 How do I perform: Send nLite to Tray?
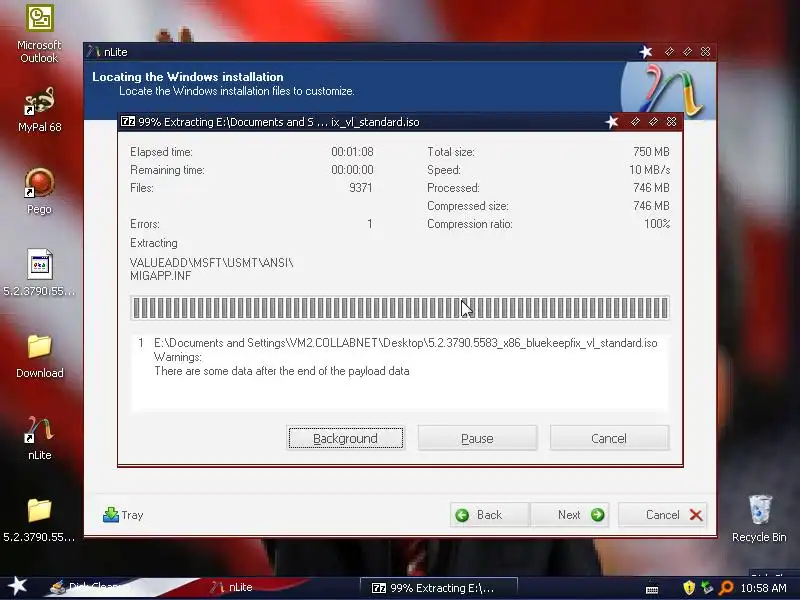(x=123, y=515)
